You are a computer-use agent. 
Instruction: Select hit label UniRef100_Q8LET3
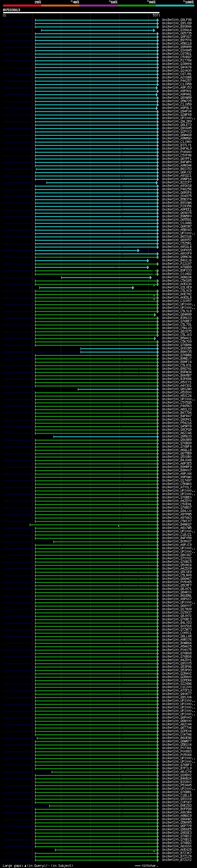[x=176, y=125]
